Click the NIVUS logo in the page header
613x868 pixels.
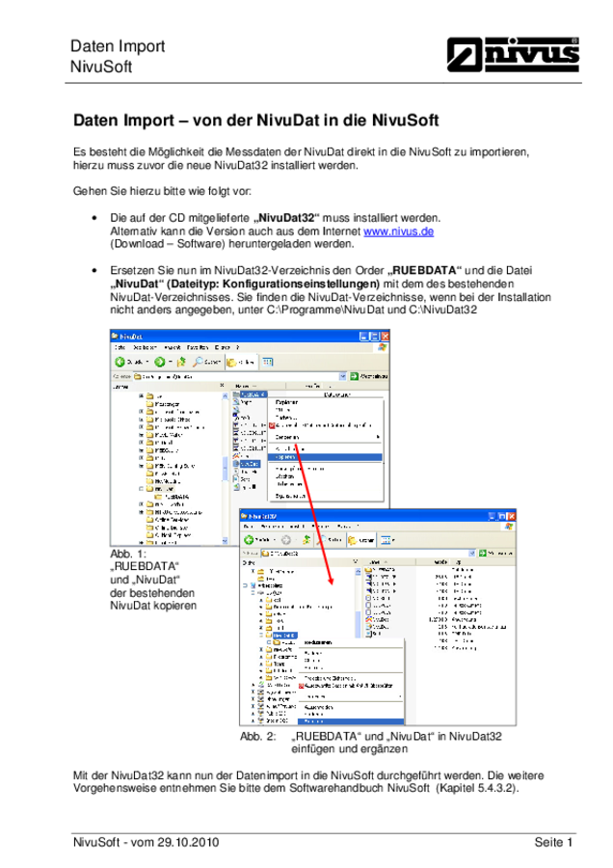pos(513,54)
